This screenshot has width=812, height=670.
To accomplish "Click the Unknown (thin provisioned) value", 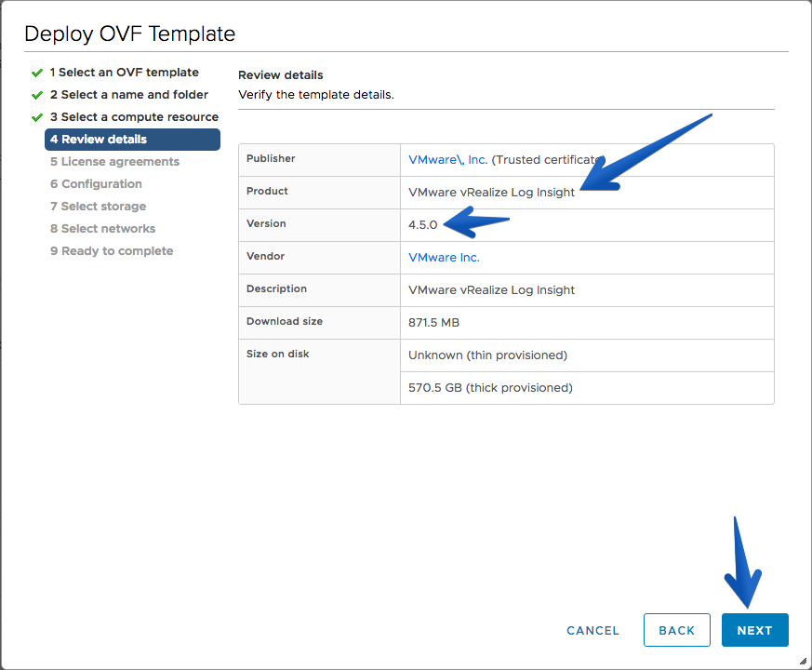I will coord(487,355).
